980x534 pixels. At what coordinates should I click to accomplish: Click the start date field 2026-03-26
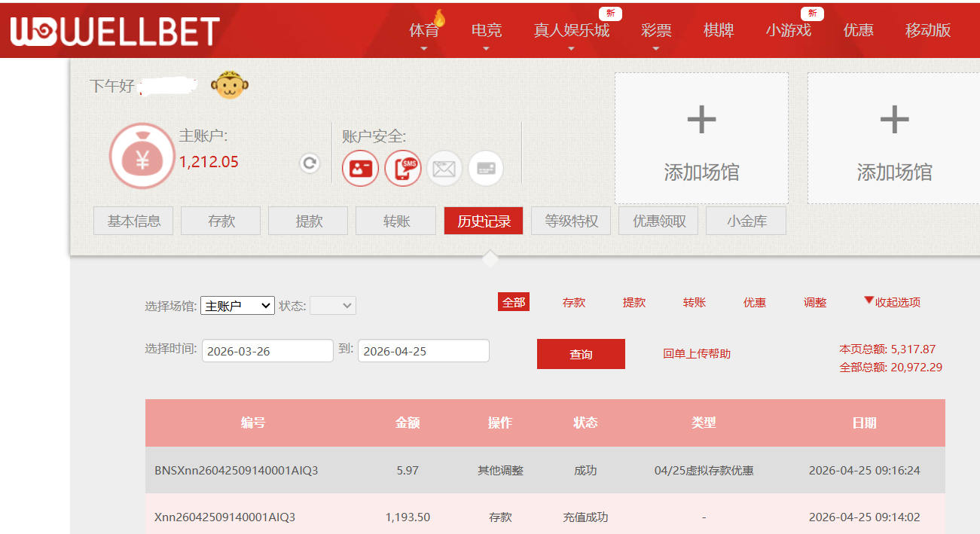tap(267, 351)
